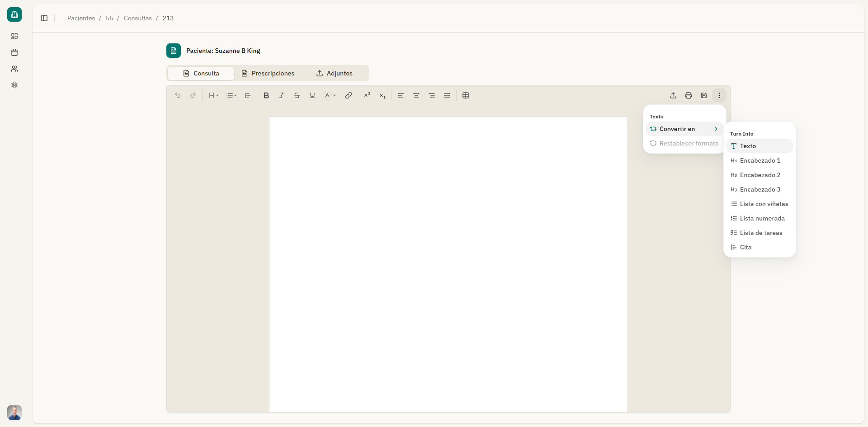
Task: Apply italic formatting
Action: [281, 95]
